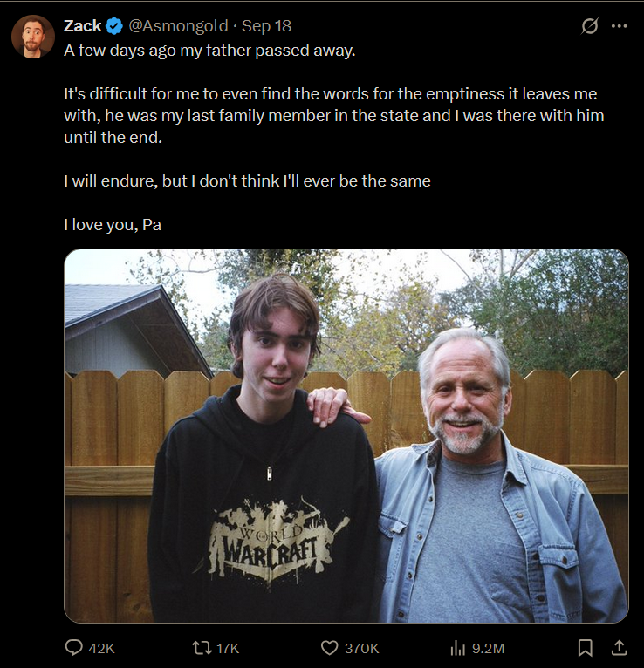This screenshot has height=668, width=644.
Task: Click the "A few days ago" opening sentence
Action: (209, 50)
